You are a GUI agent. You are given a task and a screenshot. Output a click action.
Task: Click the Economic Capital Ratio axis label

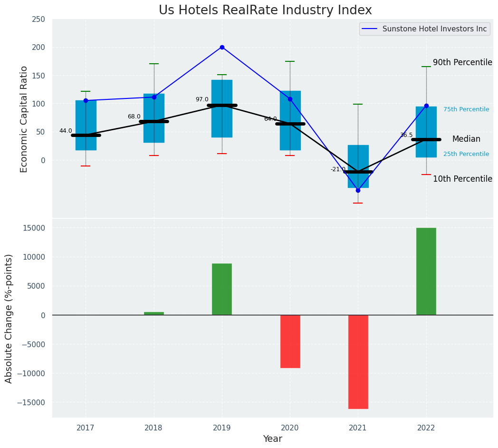pyautogui.click(x=24, y=119)
